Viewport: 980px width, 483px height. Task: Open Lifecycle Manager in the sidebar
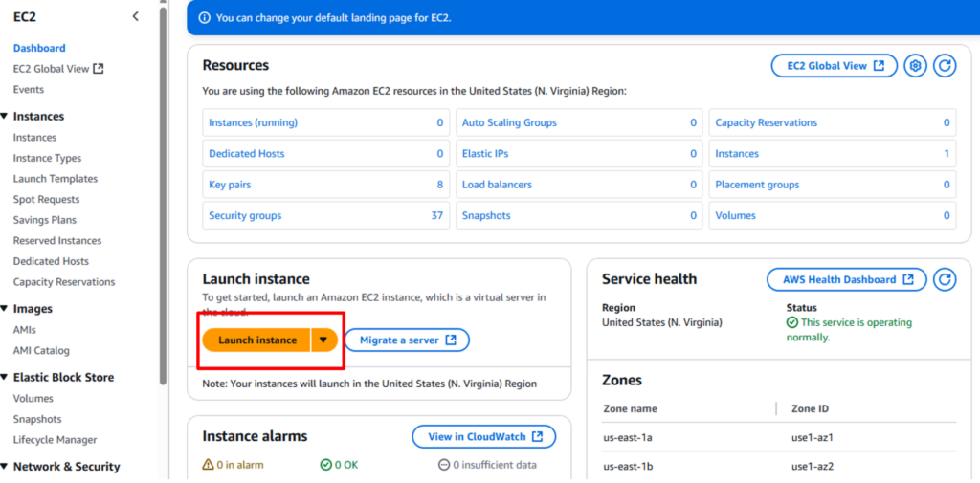click(55, 440)
